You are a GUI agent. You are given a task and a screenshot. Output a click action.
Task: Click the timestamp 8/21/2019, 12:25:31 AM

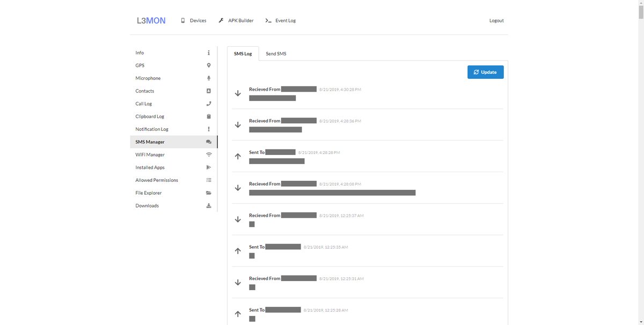(x=341, y=279)
